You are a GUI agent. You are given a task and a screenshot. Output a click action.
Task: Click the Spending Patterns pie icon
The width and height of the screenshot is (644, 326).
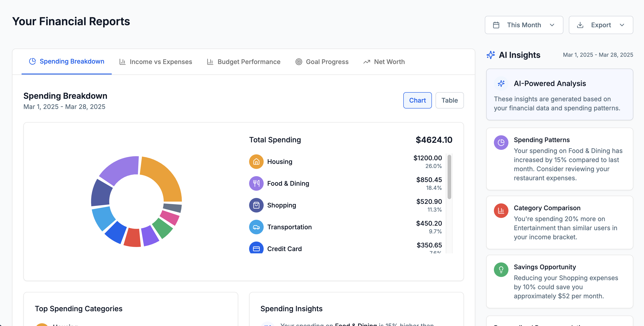click(501, 143)
